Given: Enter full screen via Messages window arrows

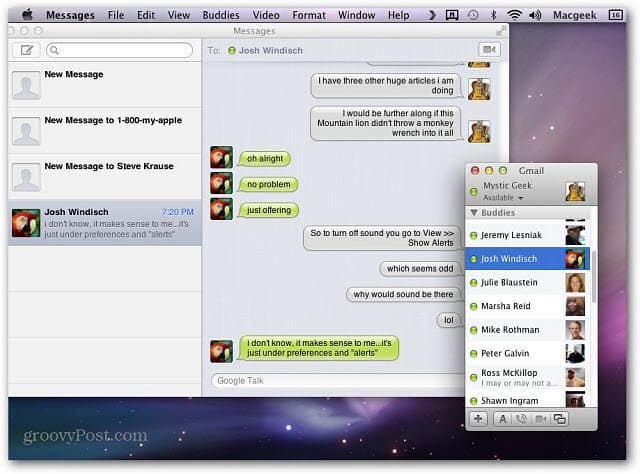Looking at the screenshot, I should pyautogui.click(x=501, y=31).
